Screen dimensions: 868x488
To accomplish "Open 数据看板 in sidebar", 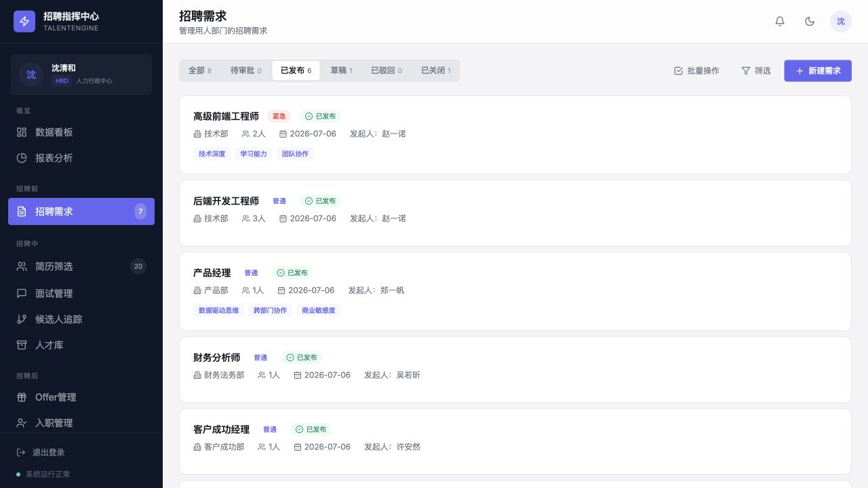I will (81, 132).
